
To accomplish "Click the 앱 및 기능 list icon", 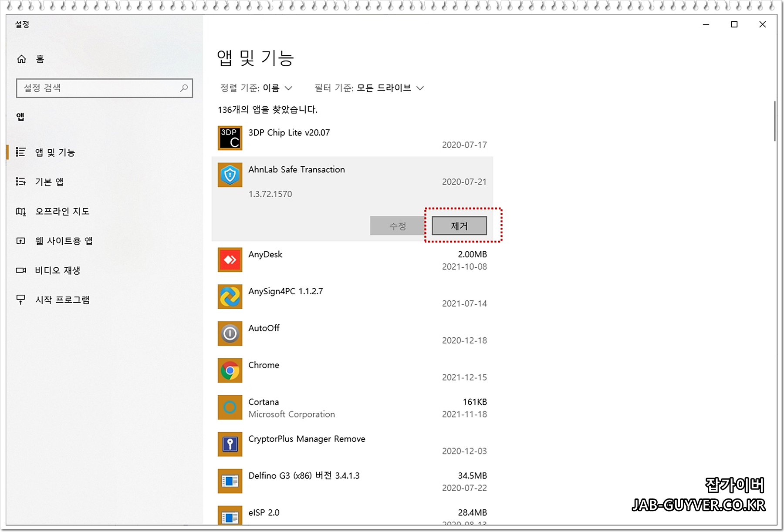I will pos(20,152).
